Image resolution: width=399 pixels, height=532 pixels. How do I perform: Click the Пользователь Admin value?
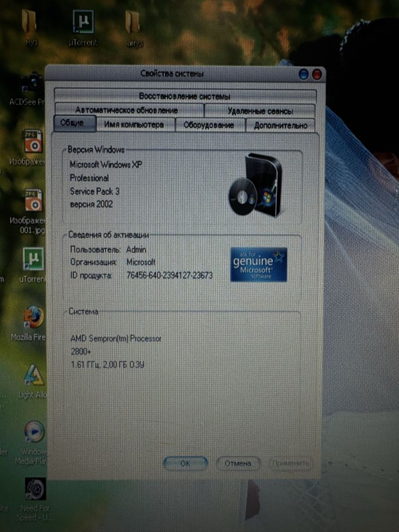pyautogui.click(x=136, y=250)
